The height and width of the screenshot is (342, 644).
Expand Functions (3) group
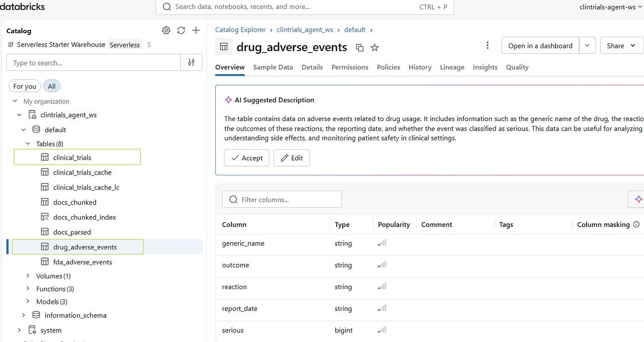pyautogui.click(x=28, y=289)
